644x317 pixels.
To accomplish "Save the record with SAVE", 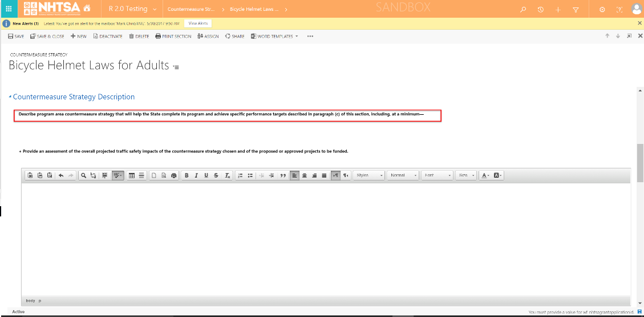I will click(16, 36).
